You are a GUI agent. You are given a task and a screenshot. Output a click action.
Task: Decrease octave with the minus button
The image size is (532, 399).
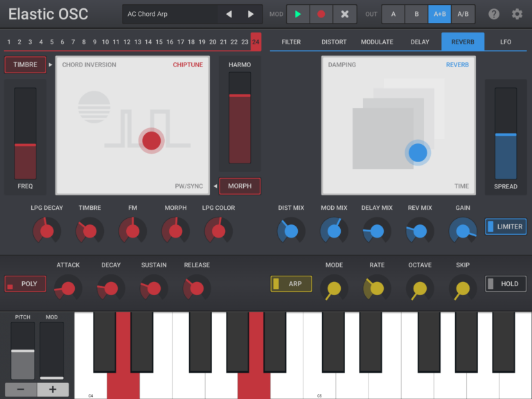coord(21,389)
